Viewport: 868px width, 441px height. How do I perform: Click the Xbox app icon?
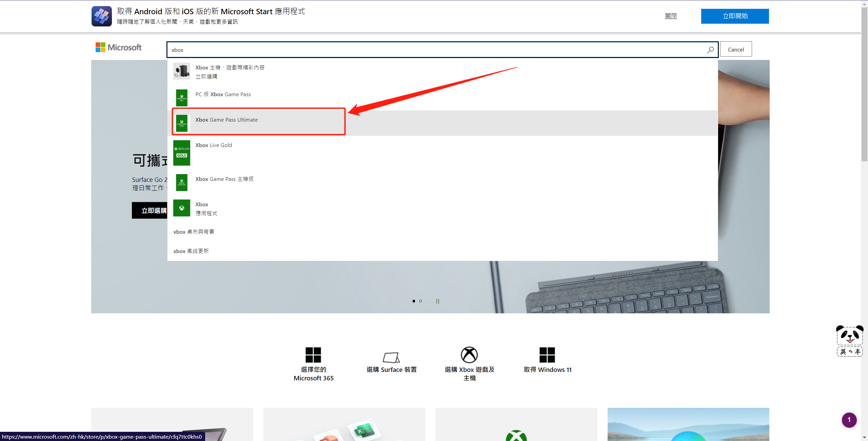coord(182,208)
